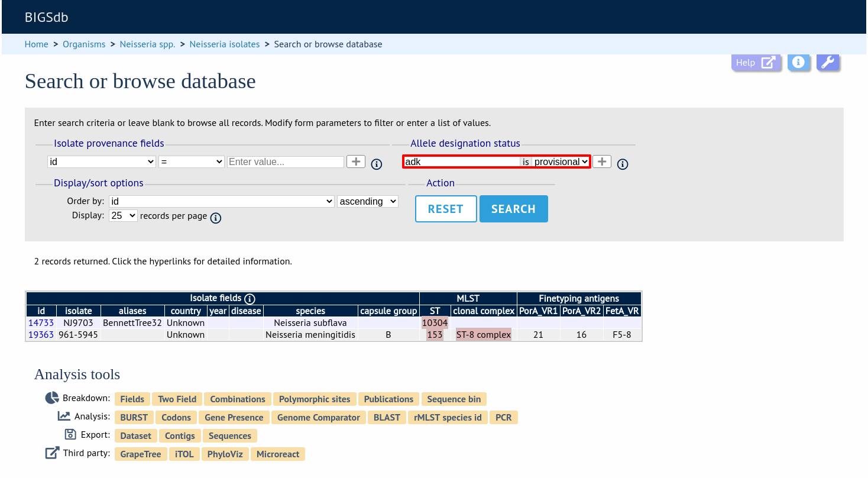Viewport: 868px width, 478px height.
Task: Open the wrench settings icon
Action: click(x=828, y=62)
